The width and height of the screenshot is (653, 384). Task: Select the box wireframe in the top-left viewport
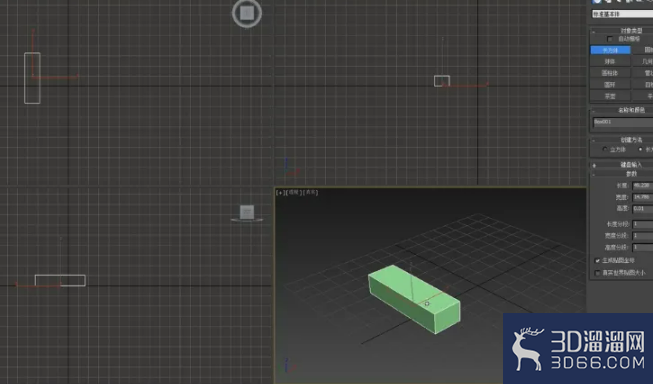coord(32,78)
